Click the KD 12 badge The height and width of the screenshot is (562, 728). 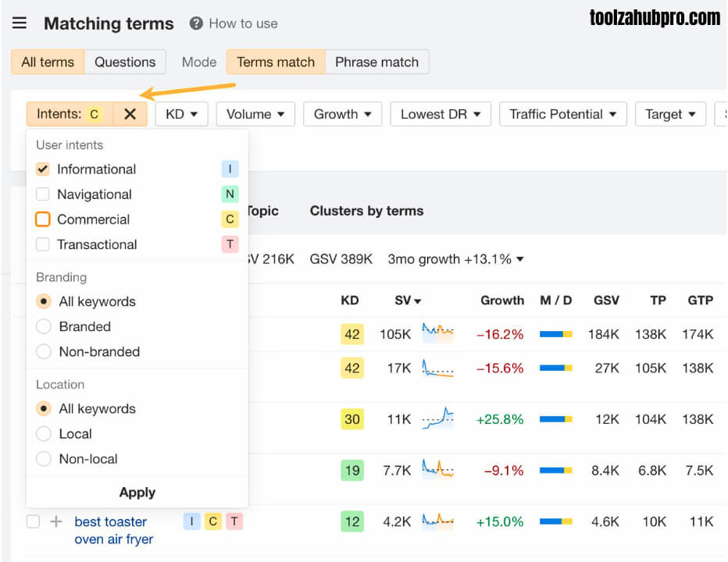[352, 521]
